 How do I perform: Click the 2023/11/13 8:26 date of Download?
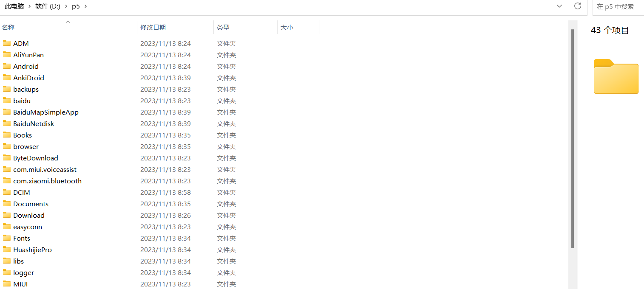pyautogui.click(x=165, y=215)
